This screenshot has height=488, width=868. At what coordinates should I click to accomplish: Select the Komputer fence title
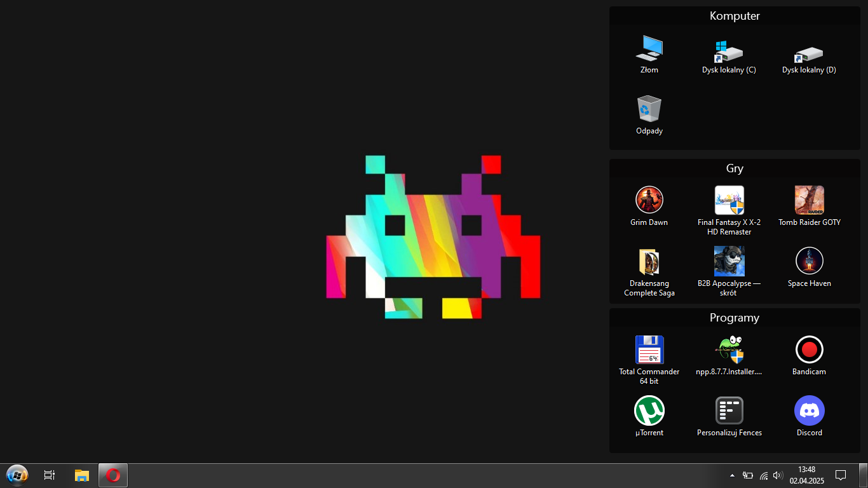click(735, 16)
